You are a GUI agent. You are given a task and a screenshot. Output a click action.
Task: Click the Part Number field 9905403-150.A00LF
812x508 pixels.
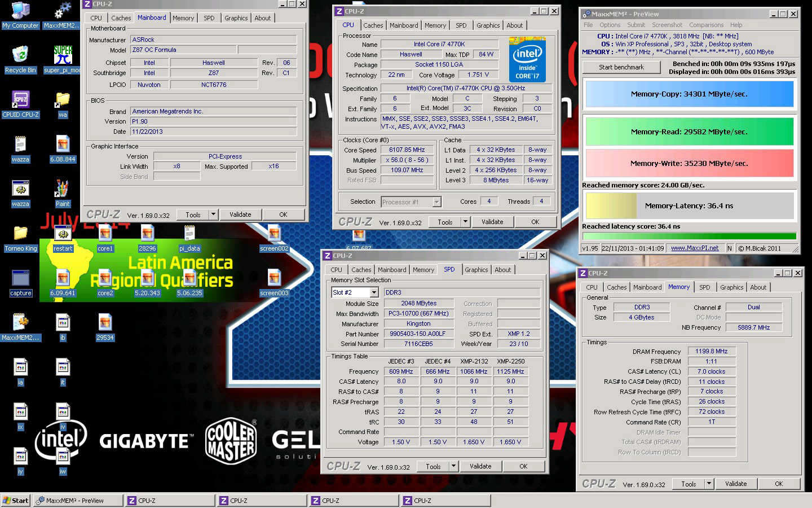(417, 334)
